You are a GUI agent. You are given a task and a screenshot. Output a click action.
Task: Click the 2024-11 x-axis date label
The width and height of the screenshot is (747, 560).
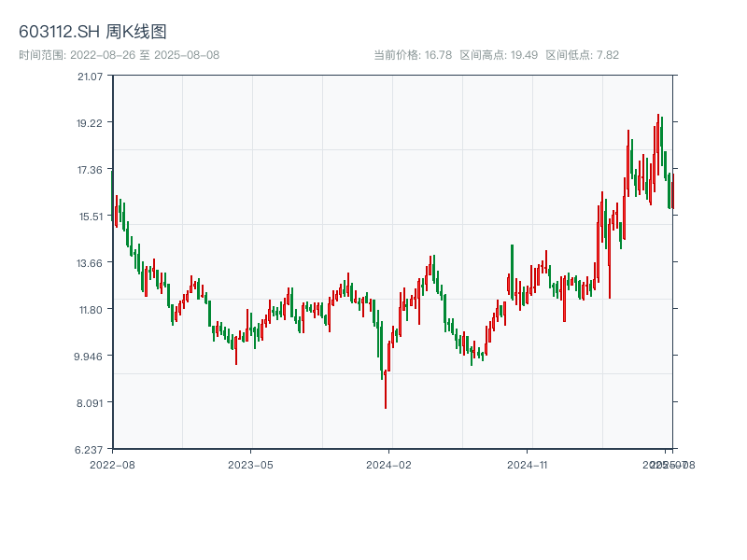click(527, 464)
